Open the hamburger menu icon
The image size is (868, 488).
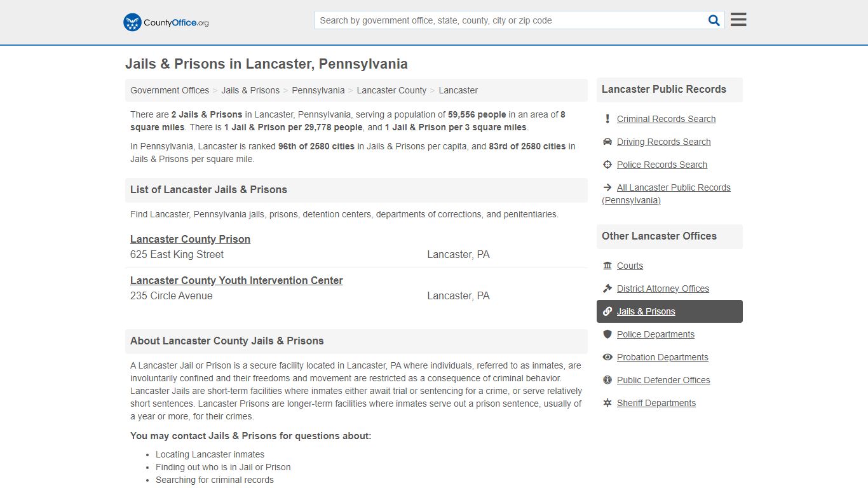[738, 20]
